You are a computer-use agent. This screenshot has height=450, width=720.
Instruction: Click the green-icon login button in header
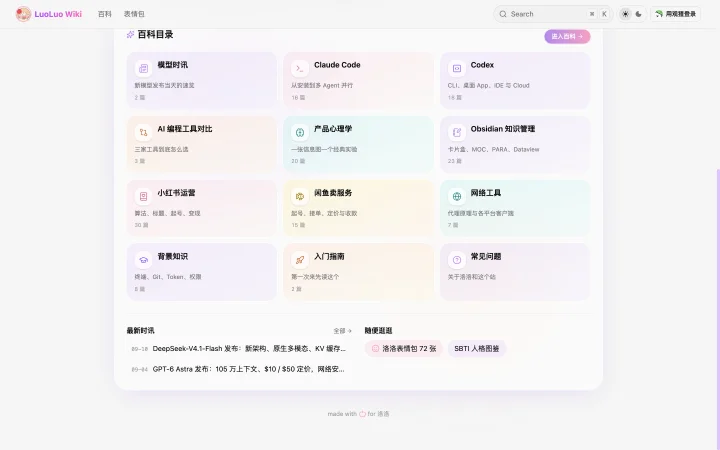675,14
